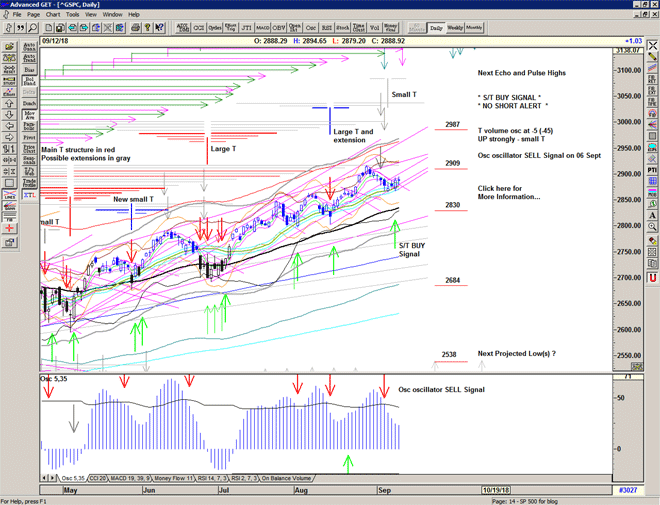
Task: Click the RSI indicator toolbar button
Action: (326, 28)
